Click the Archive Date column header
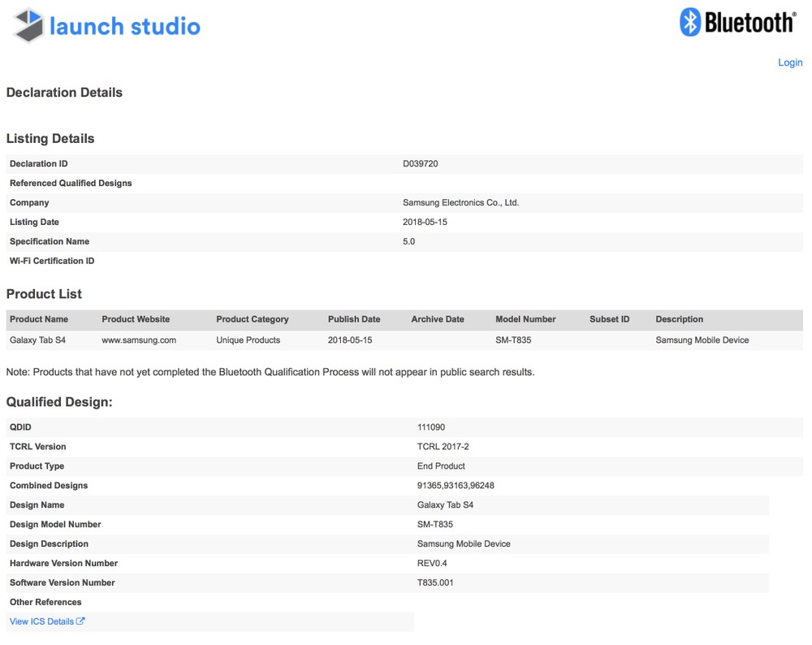This screenshot has width=812, height=645. click(x=438, y=319)
